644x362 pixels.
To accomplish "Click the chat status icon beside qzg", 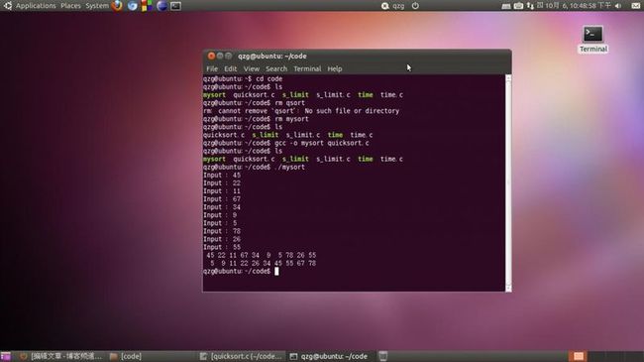I will (384, 6).
